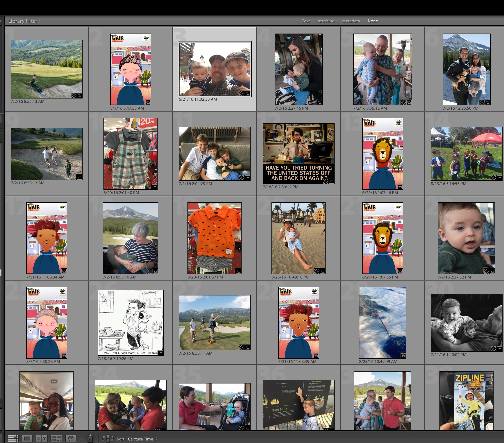Open Compare view (X|Y)
504x443 pixels.
click(41, 438)
